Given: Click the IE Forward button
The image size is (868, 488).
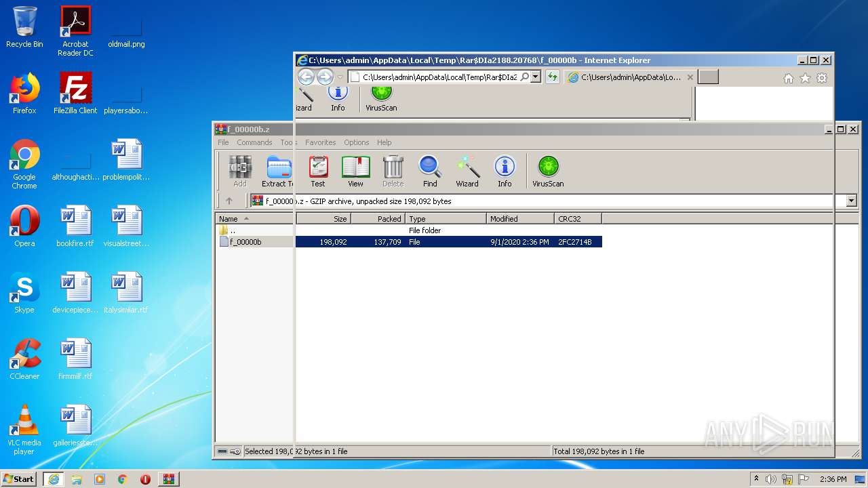Looking at the screenshot, I should click(325, 77).
